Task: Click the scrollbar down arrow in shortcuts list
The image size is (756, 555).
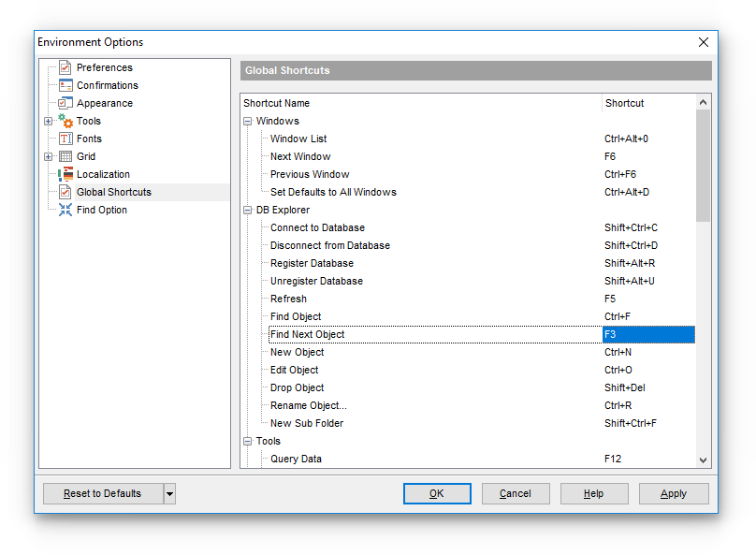Action: 704,460
